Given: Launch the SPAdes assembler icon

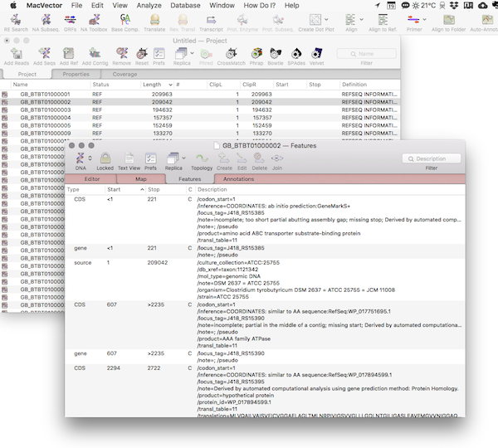Looking at the screenshot, I should click(296, 53).
